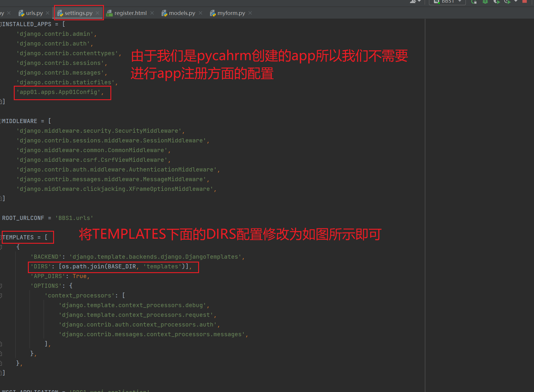Collapse the 'context_processors' list fold marker
The width and height of the screenshot is (534, 392).
pyautogui.click(x=1, y=295)
